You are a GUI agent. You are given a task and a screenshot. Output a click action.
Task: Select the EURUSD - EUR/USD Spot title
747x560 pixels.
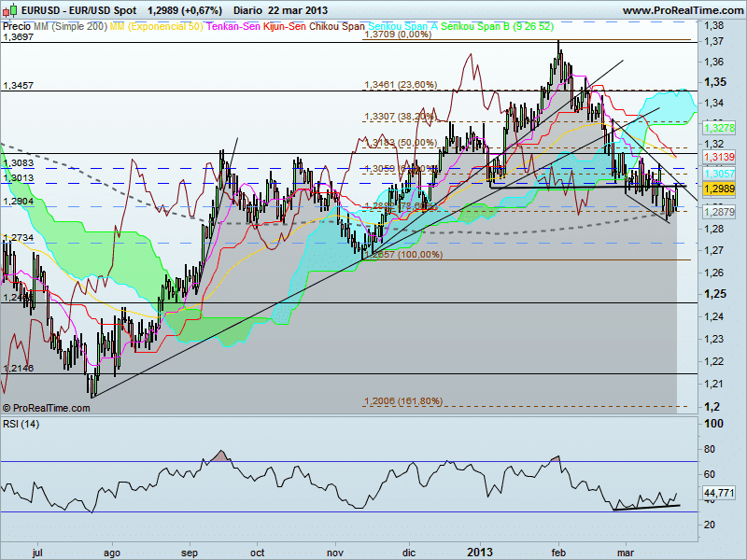click(78, 10)
